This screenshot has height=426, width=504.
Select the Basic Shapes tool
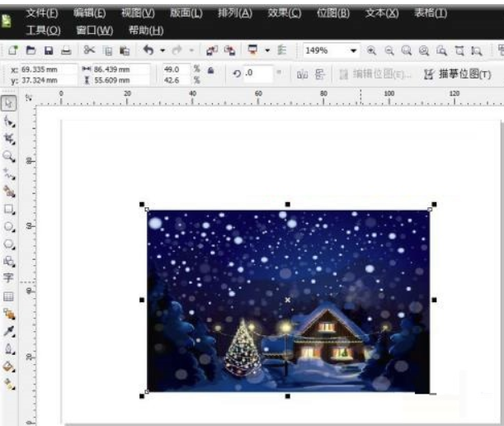9,261
